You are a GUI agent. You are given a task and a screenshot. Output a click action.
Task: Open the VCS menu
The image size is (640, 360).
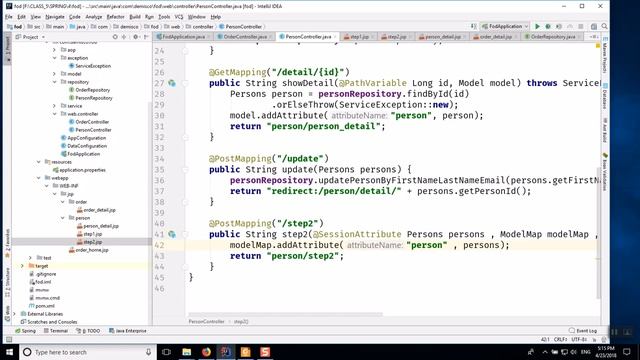[179, 17]
